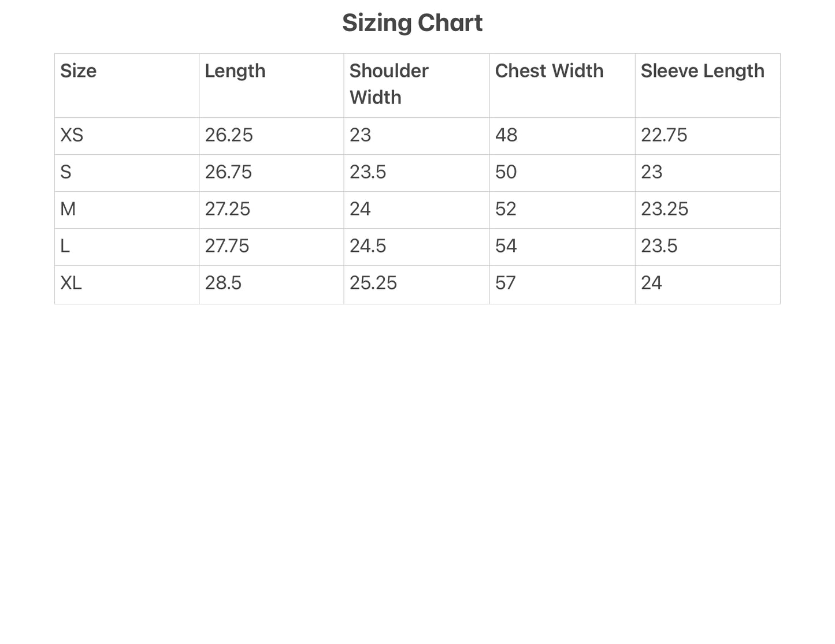Select the L size row label
Screen dimensions: 835x644
(65, 245)
